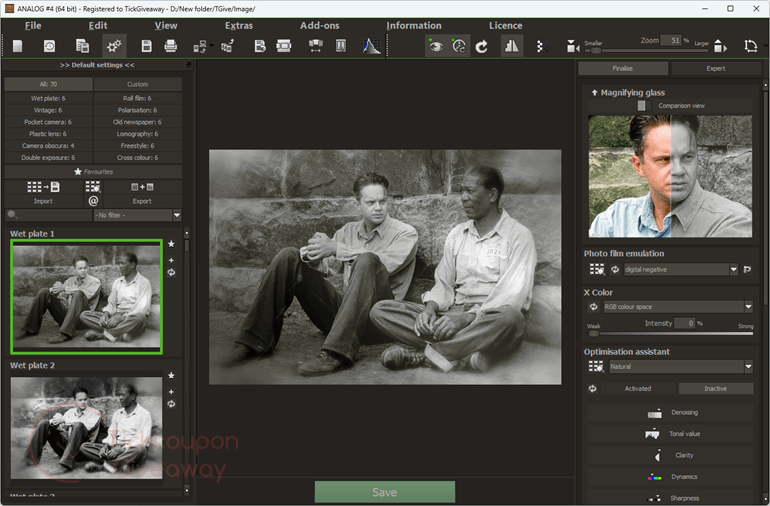Open the No filter dropdown
The image size is (770, 506).
click(x=138, y=215)
